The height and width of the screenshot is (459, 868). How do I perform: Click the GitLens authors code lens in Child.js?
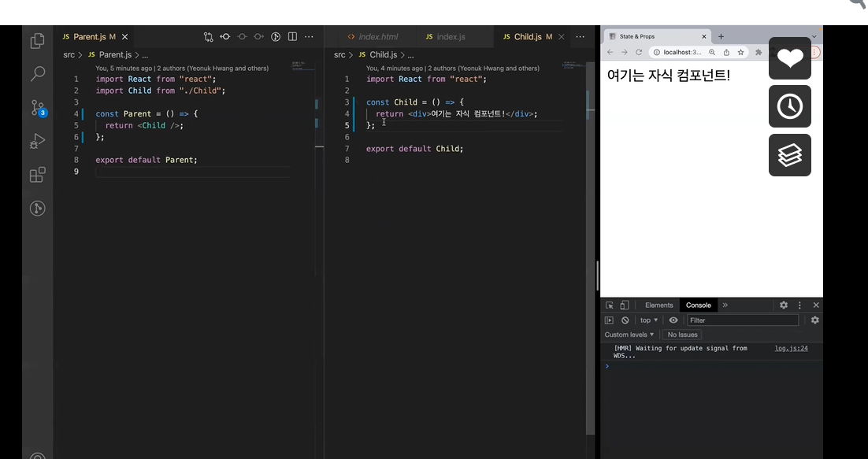(x=453, y=68)
